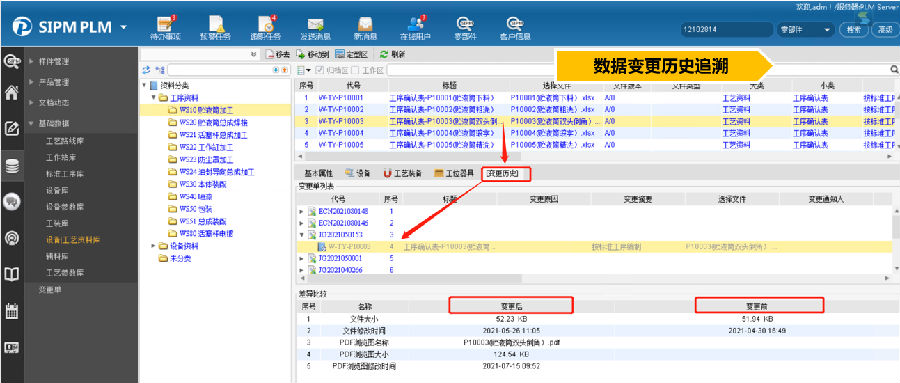Collapse the 工序资料 folder node
Image resolution: width=900 pixels, height=383 pixels.
click(154, 98)
